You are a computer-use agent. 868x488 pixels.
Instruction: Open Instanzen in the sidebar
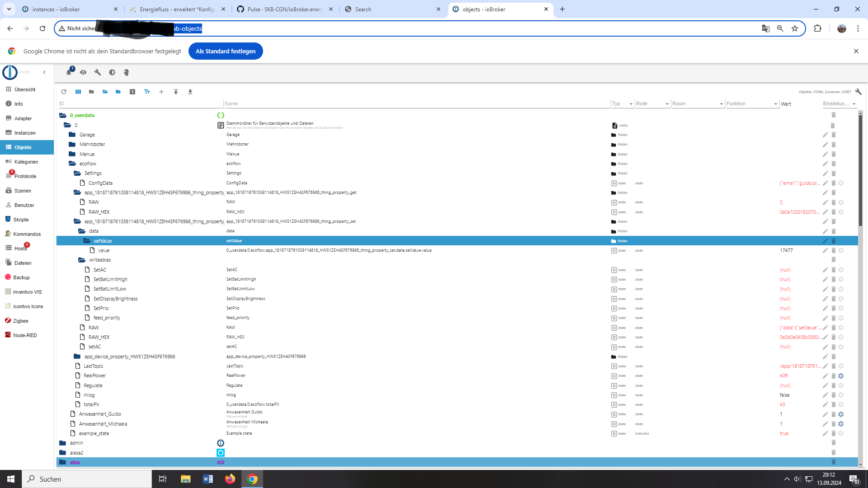click(x=25, y=133)
